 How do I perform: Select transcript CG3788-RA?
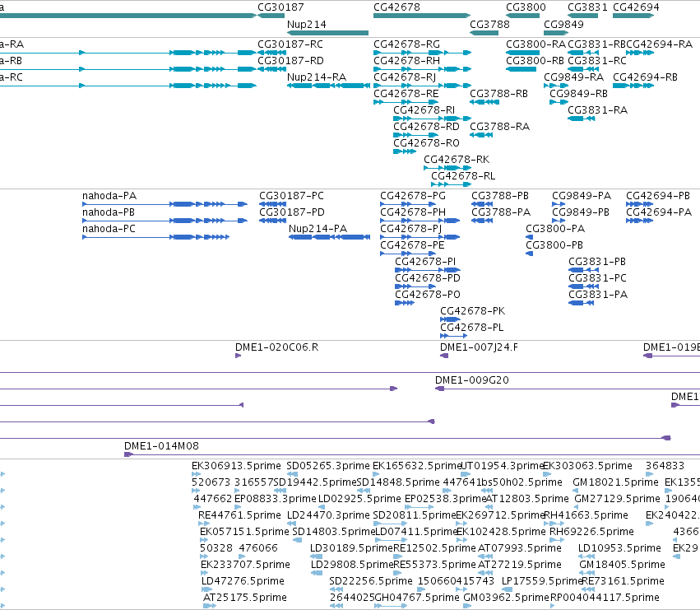[x=499, y=127]
